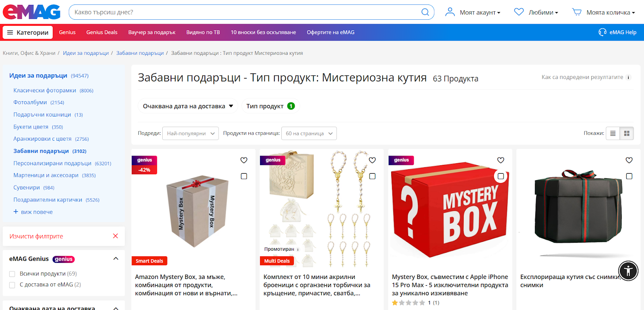This screenshot has height=310, width=644.
Task: Open Класически фоторамки category
Action: pyautogui.click(x=45, y=90)
